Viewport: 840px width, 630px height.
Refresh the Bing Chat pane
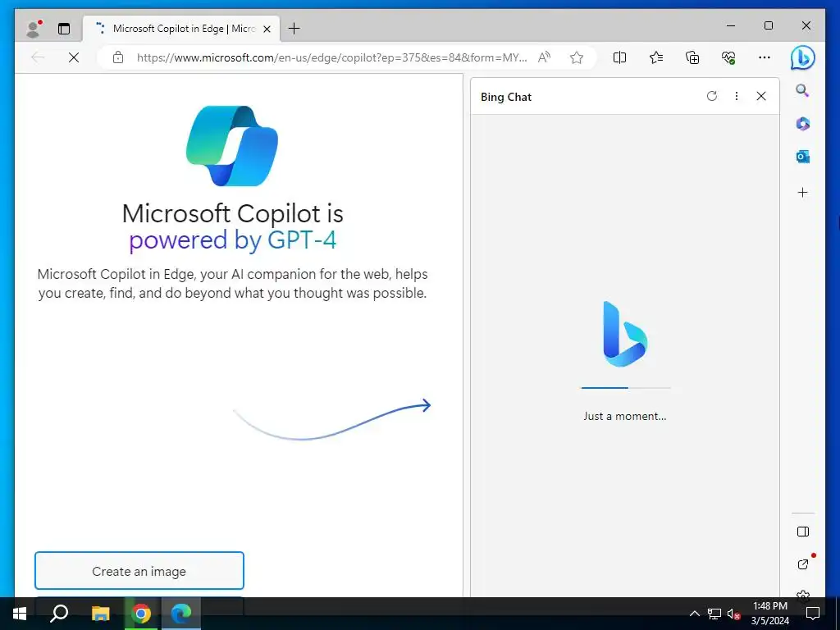[711, 96]
